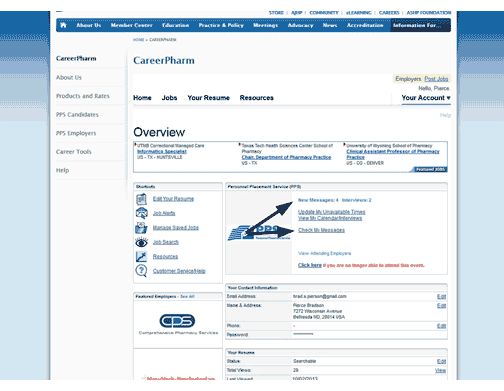
Task: Click the COMMUNITY link at the top
Action: pos(324,13)
